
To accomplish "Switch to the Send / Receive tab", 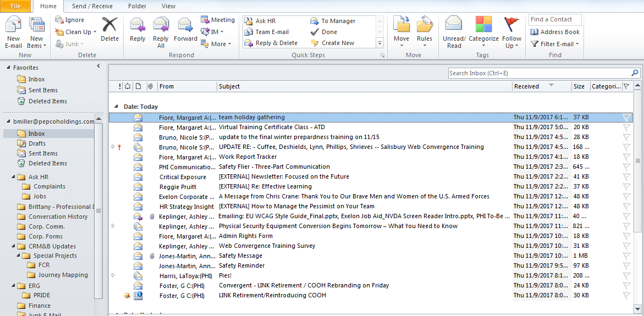I will (x=92, y=6).
